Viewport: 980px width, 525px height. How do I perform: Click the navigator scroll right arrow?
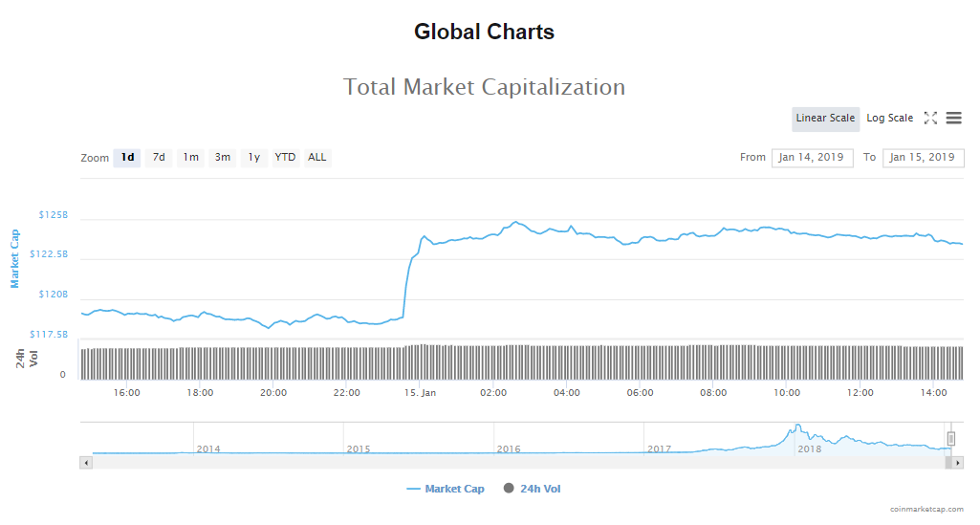(958, 463)
